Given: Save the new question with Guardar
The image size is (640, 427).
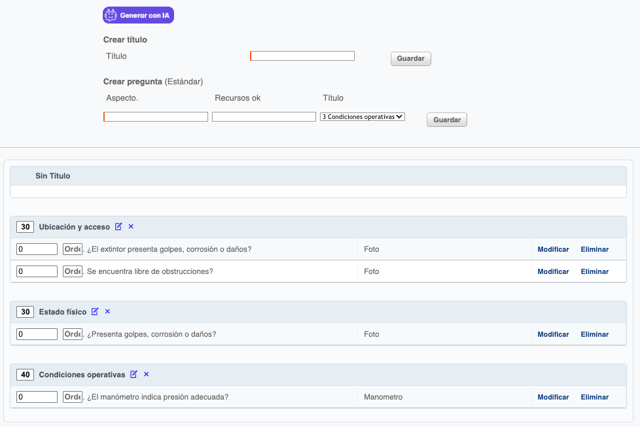Looking at the screenshot, I should tap(446, 120).
